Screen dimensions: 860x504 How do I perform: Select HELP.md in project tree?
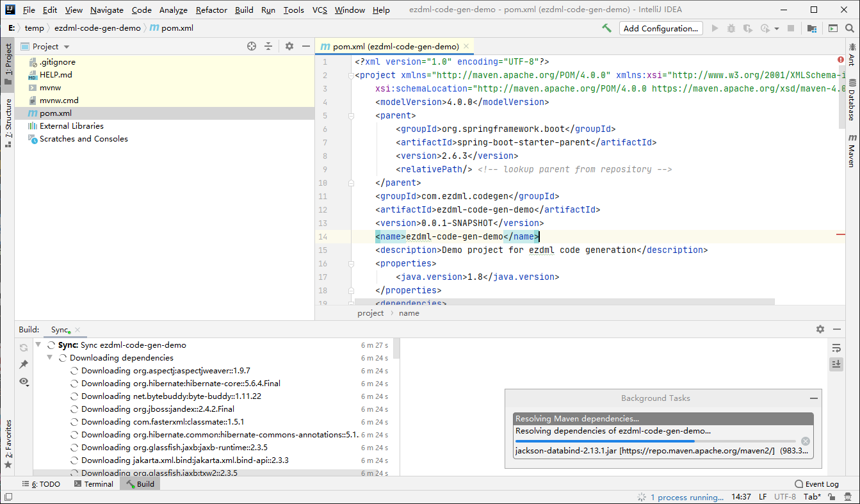[56, 75]
